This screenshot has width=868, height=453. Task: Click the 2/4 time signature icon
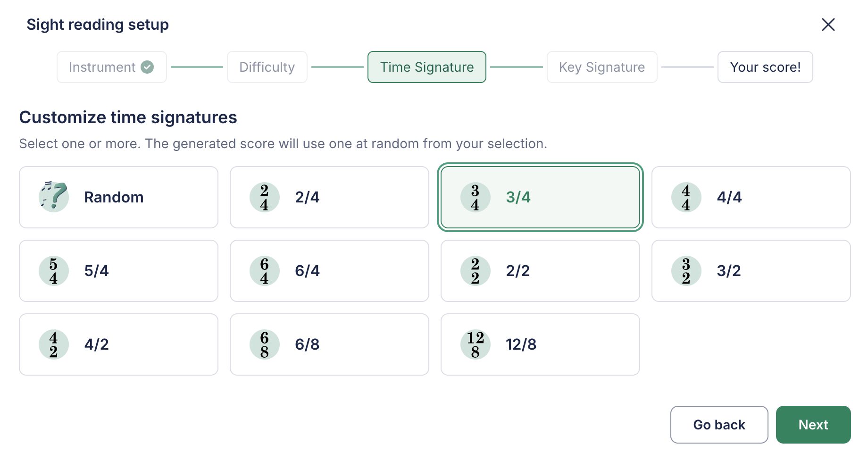[264, 197]
